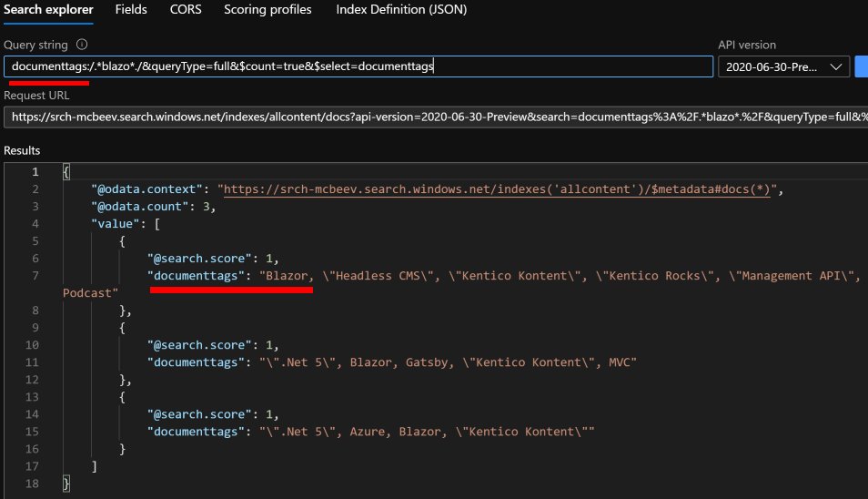Image resolution: width=868 pixels, height=499 pixels.
Task: Click "@search.score" on line 14
Action: (199, 414)
